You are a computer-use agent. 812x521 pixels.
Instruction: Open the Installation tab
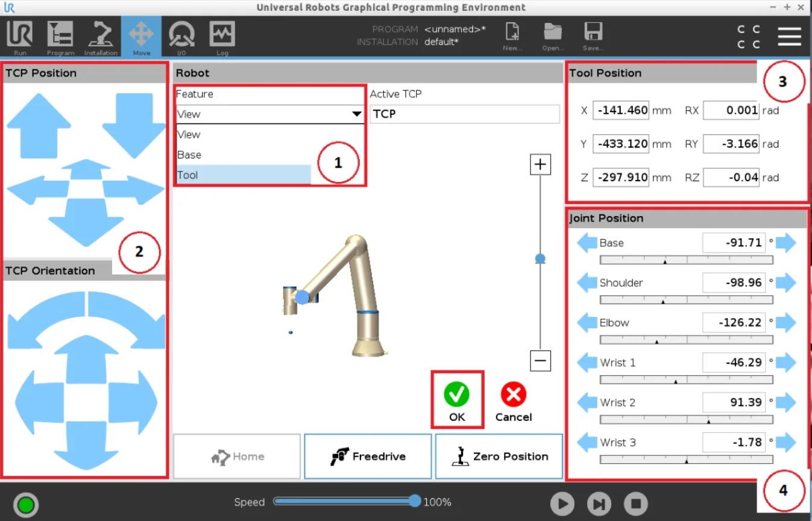[101, 37]
